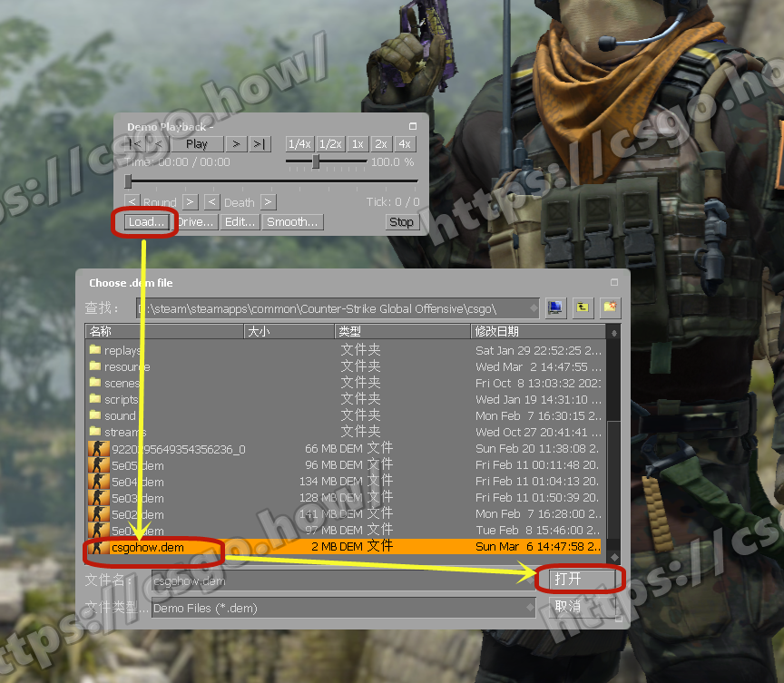784x683 pixels.
Task: Go to previous Round
Action: [x=132, y=202]
